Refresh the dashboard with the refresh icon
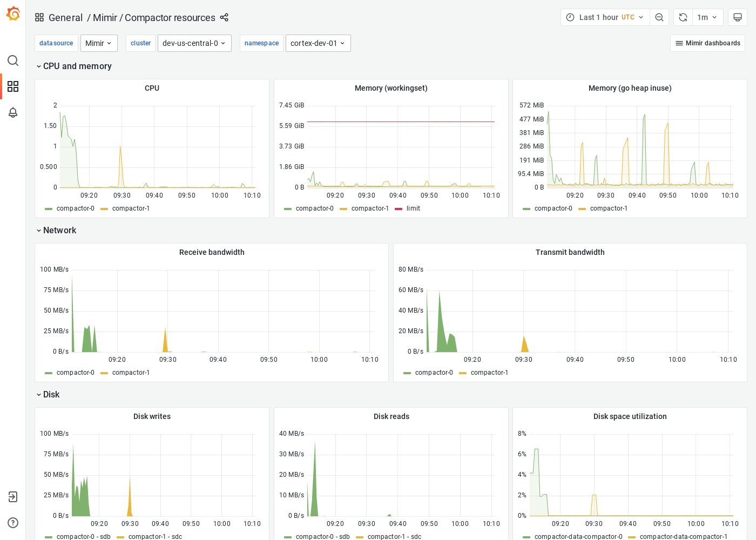This screenshot has width=756, height=540. click(x=682, y=17)
